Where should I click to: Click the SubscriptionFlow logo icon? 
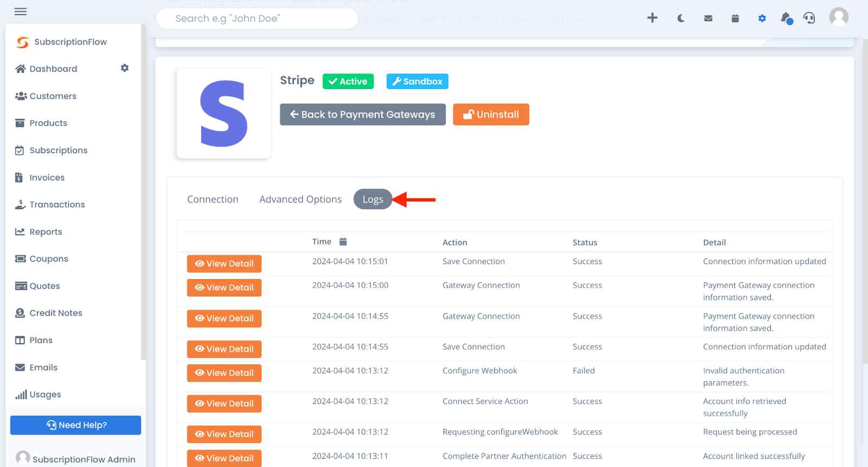tap(22, 42)
